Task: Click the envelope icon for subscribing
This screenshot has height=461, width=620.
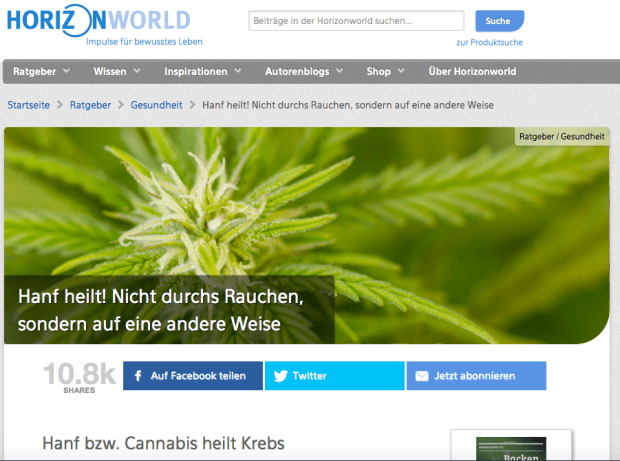Action: coord(421,376)
